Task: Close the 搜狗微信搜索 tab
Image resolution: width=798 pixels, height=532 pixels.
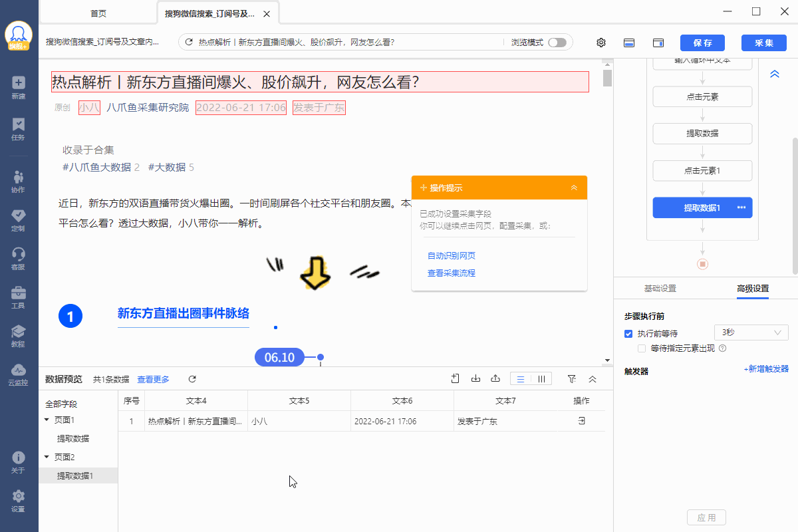Action: pos(267,13)
